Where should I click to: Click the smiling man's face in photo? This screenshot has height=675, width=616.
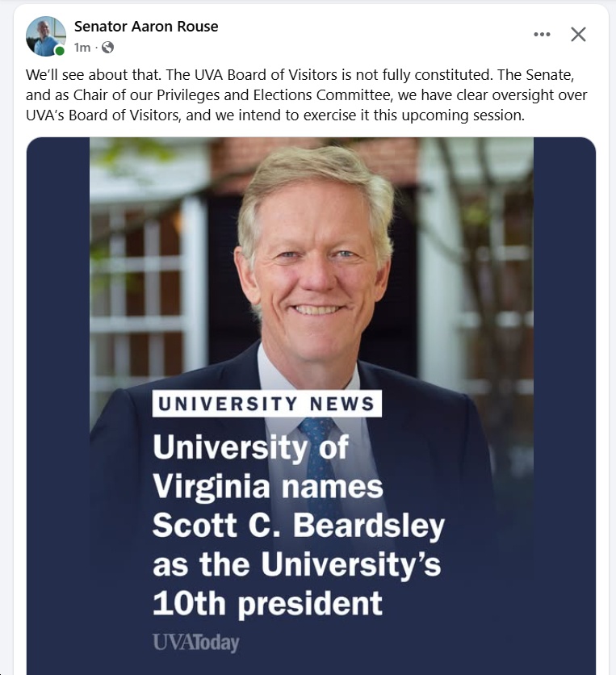click(x=316, y=258)
